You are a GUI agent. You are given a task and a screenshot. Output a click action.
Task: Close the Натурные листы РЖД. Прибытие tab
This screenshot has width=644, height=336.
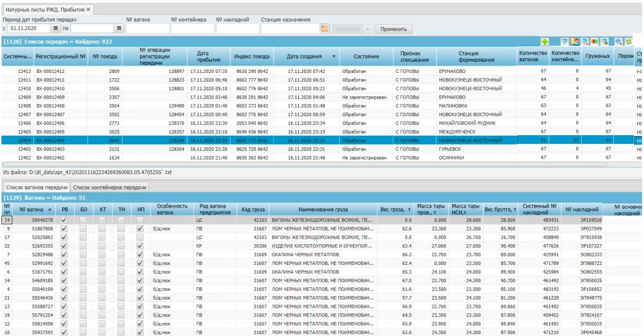tap(89, 10)
